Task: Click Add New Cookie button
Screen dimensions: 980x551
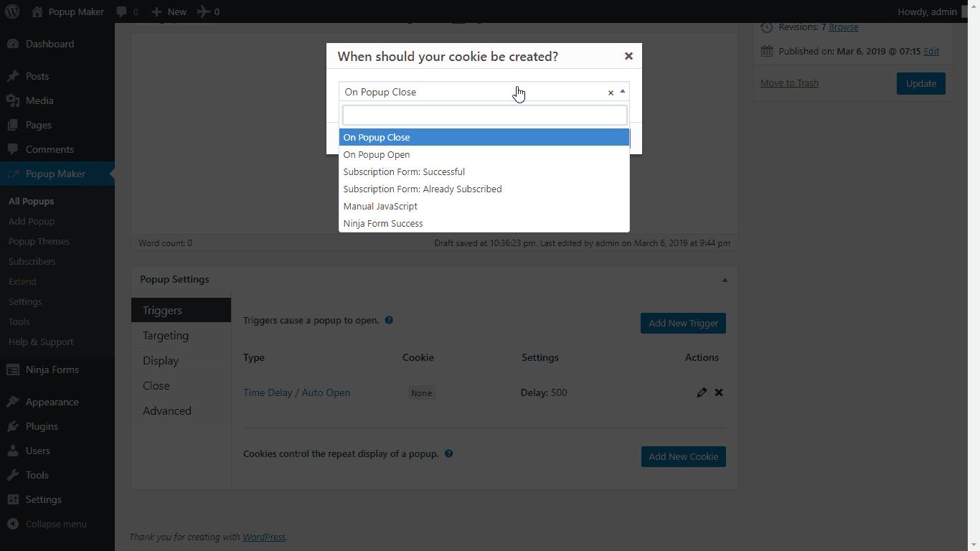Action: 683,456
